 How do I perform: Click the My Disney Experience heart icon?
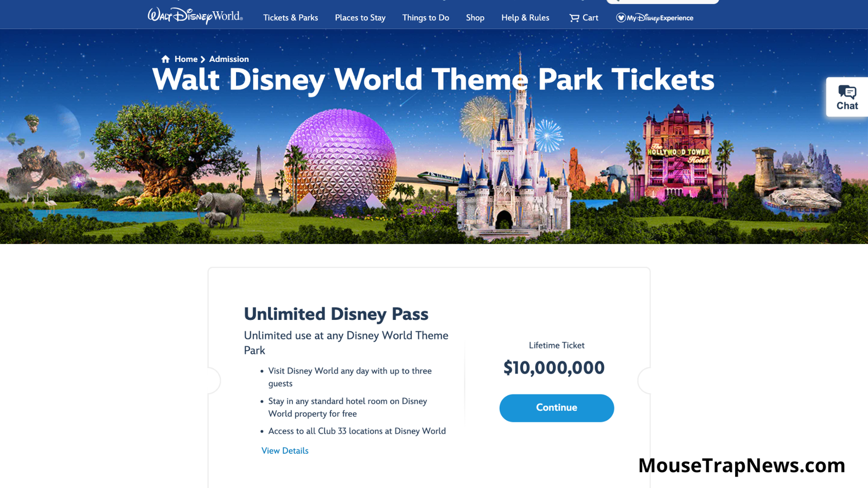click(x=621, y=18)
